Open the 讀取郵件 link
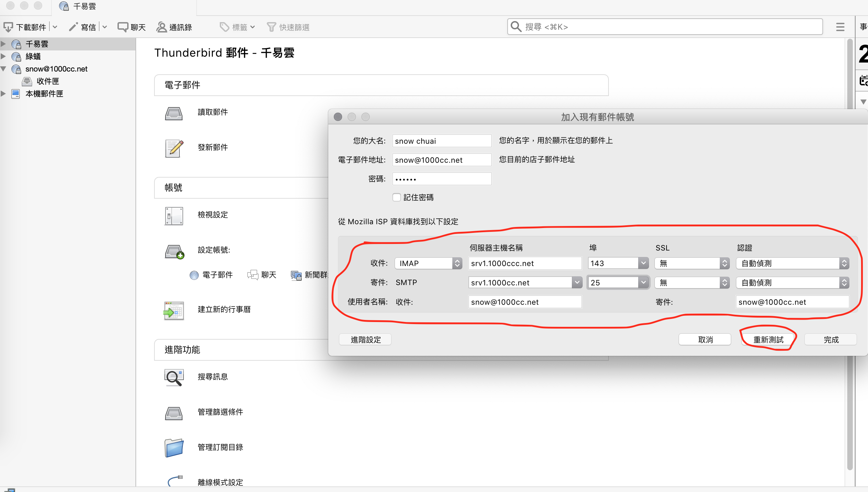This screenshot has height=492, width=868. point(213,112)
